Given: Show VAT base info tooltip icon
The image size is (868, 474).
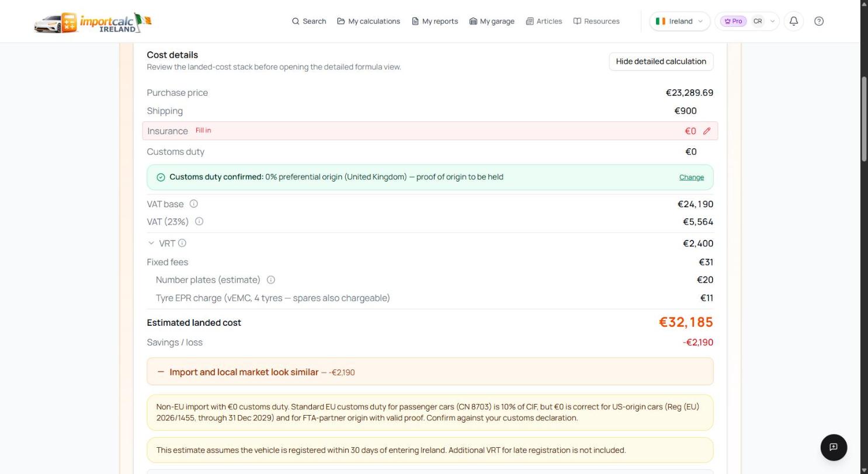Looking at the screenshot, I should pos(194,204).
